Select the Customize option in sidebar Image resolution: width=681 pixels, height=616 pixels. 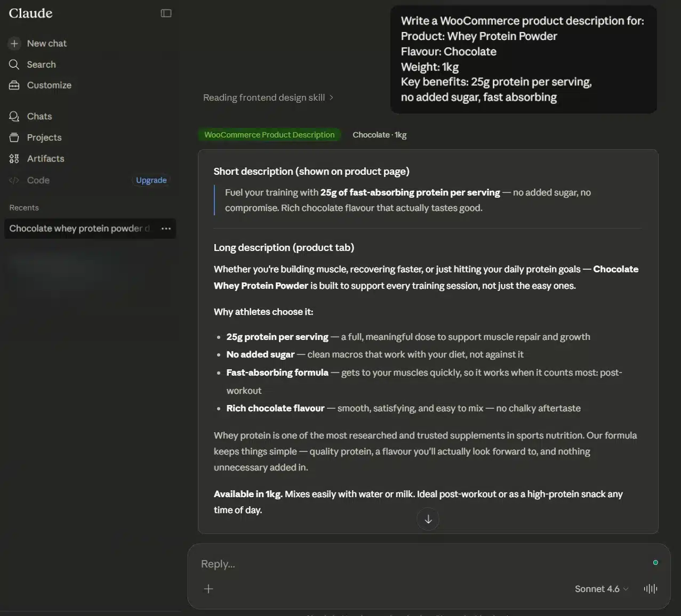click(49, 85)
